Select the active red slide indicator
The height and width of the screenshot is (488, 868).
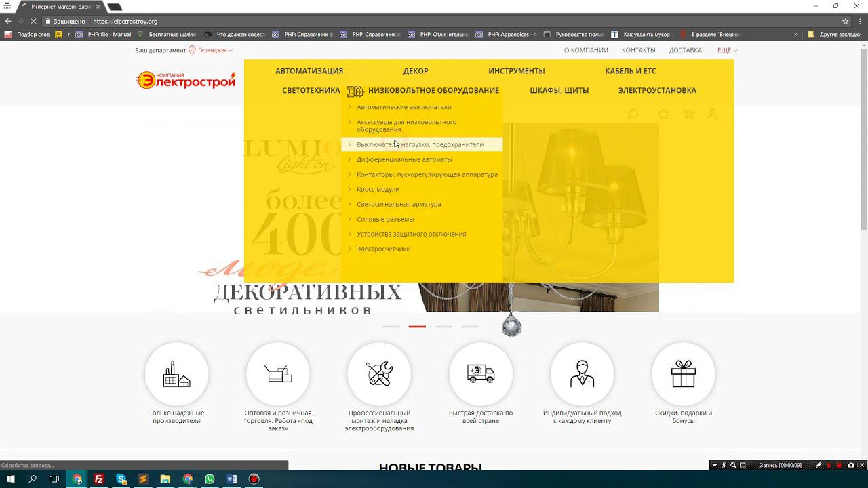point(417,327)
